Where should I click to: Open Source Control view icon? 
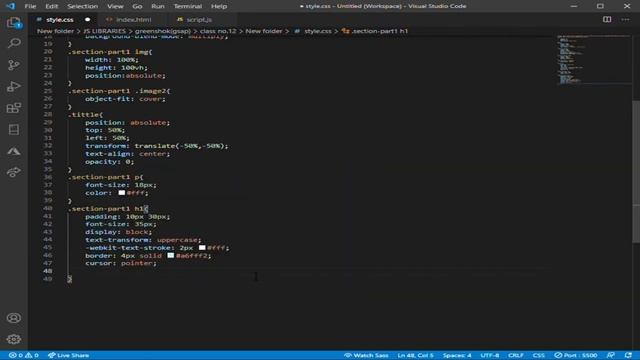[x=13, y=65]
